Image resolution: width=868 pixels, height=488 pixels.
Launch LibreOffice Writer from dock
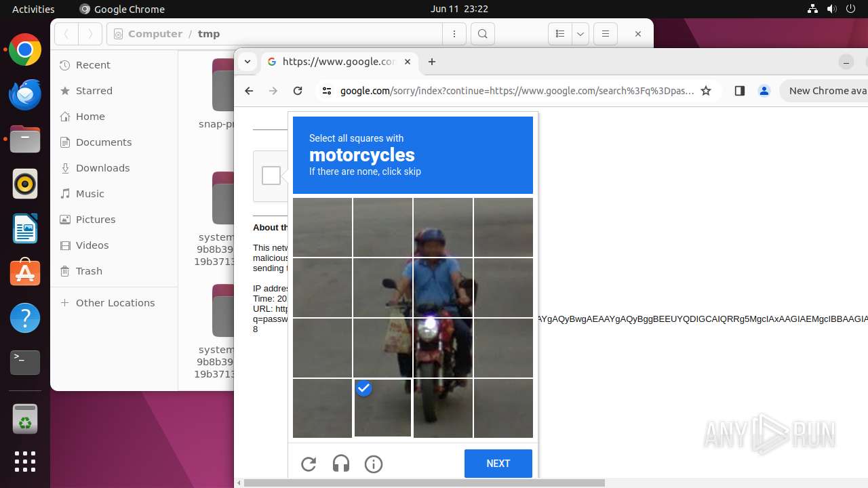point(25,229)
